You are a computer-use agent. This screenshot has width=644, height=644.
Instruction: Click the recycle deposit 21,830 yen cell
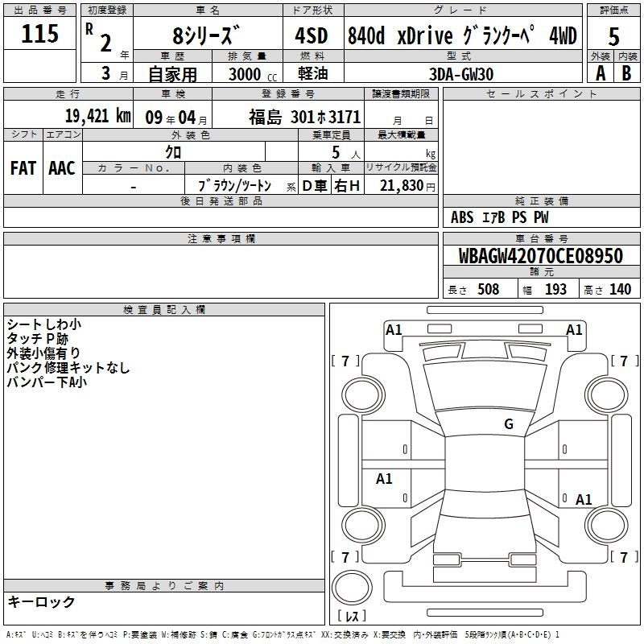(x=401, y=185)
